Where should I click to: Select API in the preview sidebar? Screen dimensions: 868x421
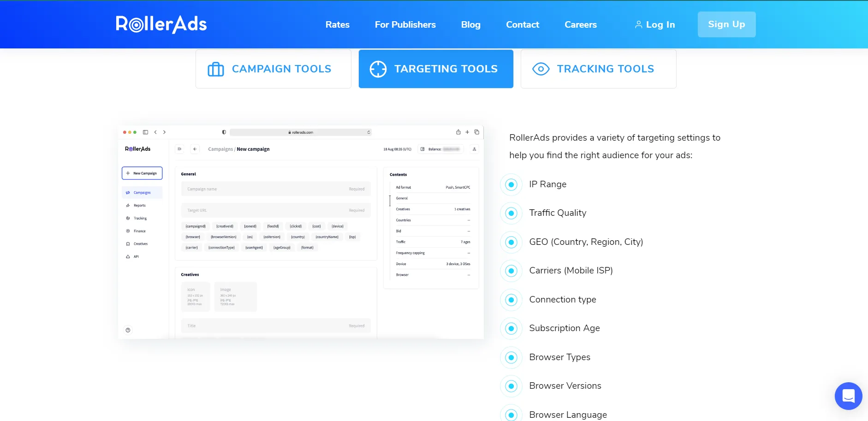pos(132,257)
